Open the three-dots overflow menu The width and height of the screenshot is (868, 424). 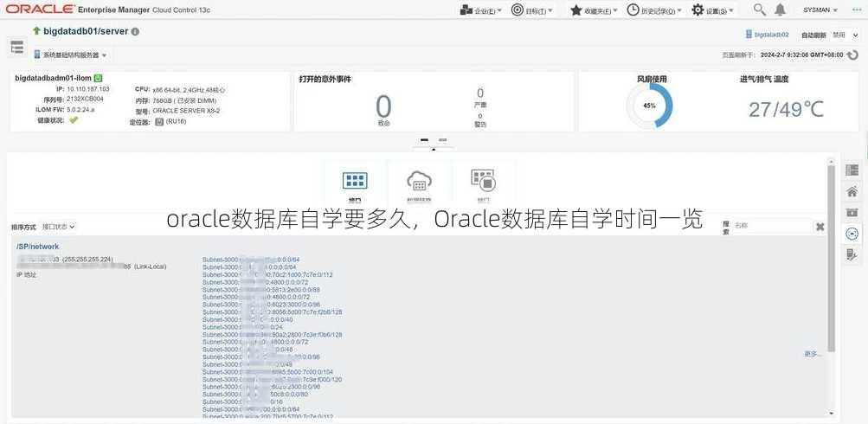point(857,10)
